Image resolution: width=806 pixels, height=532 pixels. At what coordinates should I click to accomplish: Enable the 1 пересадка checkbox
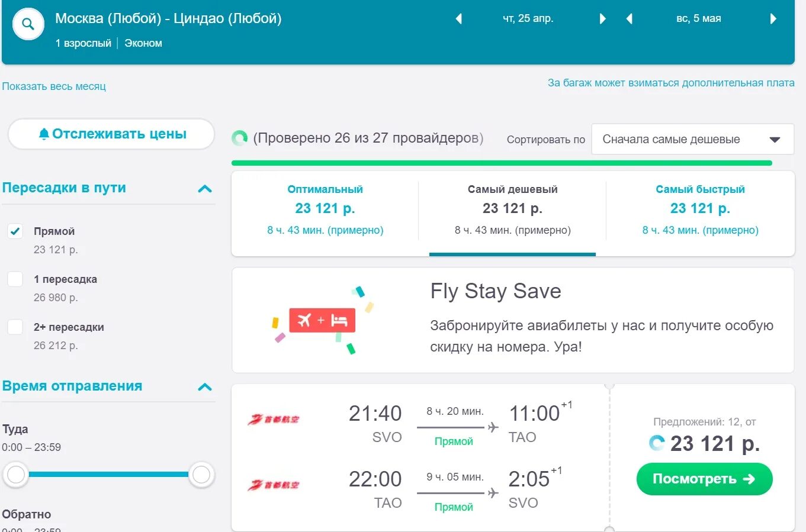click(x=15, y=279)
